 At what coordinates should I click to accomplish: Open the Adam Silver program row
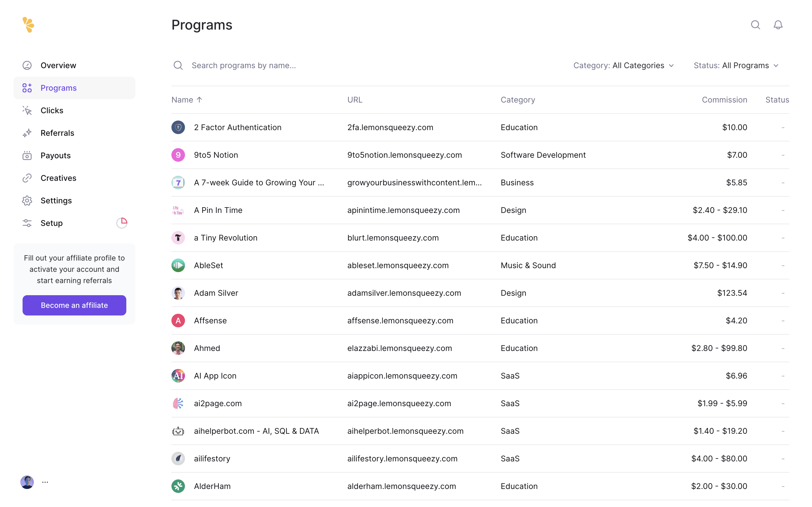216,293
